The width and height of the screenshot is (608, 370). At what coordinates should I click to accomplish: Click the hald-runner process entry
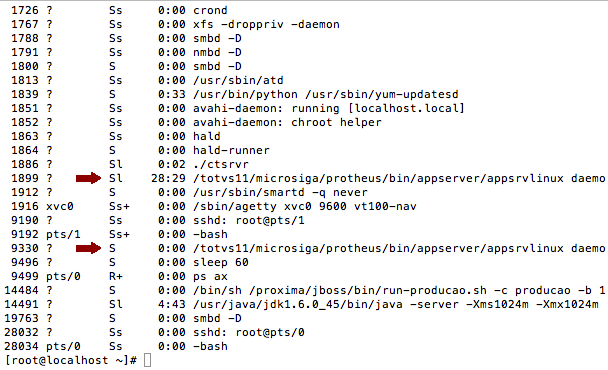point(140,150)
